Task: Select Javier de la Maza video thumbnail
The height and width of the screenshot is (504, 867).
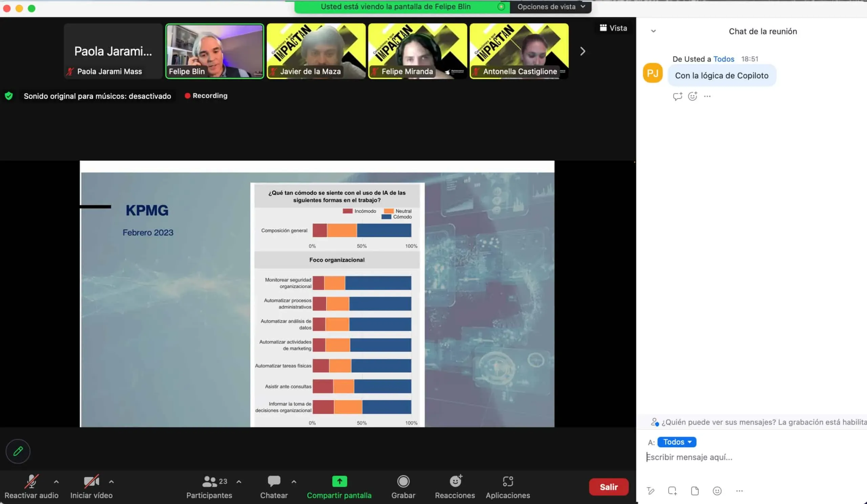Action: (x=316, y=51)
